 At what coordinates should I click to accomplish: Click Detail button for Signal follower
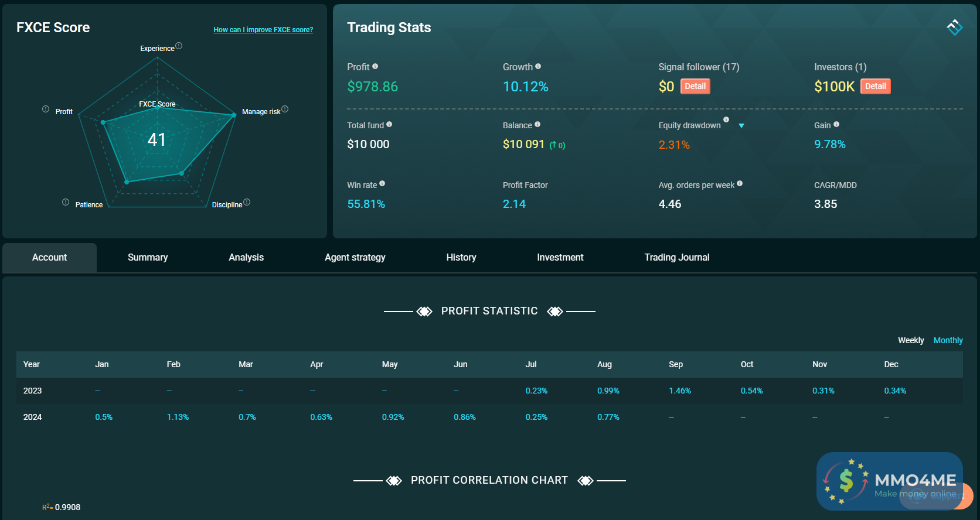tap(695, 86)
